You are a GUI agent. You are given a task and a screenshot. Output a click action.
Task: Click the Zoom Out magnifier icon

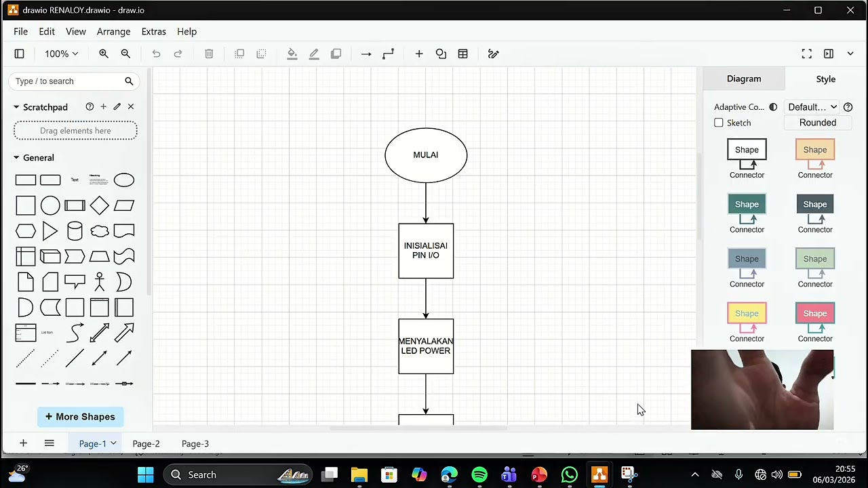tap(125, 54)
